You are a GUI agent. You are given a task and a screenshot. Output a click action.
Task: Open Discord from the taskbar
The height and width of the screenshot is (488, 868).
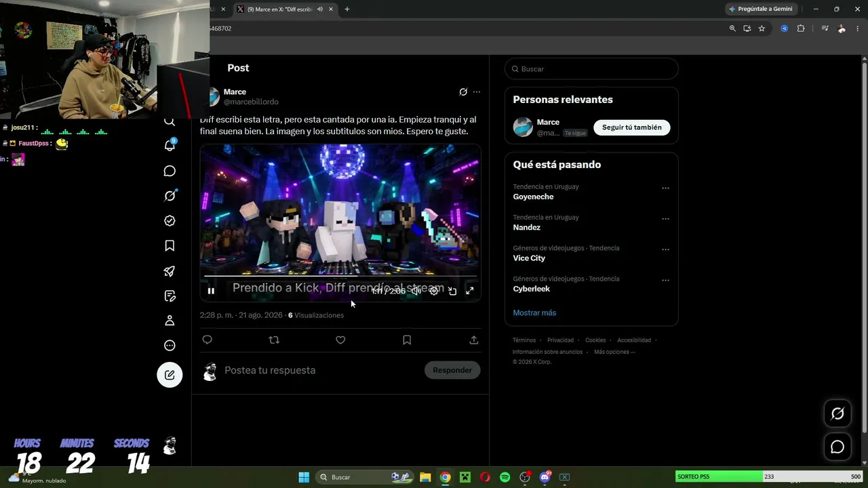[x=545, y=477]
